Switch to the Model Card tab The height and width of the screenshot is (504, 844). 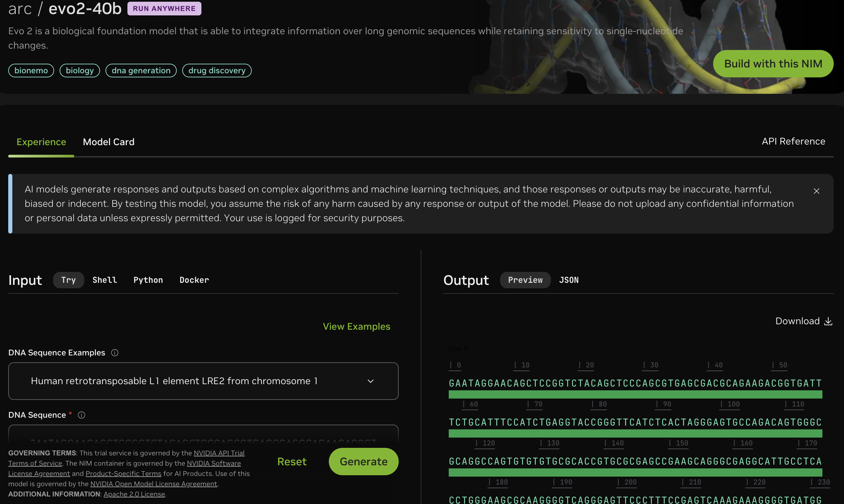point(109,142)
